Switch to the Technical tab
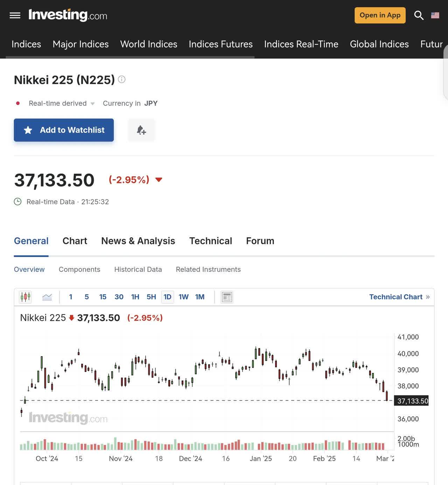The image size is (448, 485). point(210,241)
